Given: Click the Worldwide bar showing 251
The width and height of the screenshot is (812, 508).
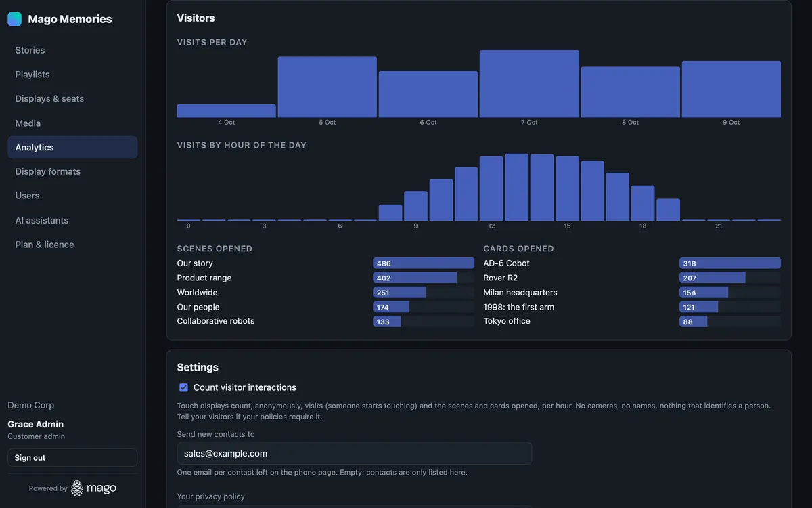Looking at the screenshot, I should (x=399, y=293).
